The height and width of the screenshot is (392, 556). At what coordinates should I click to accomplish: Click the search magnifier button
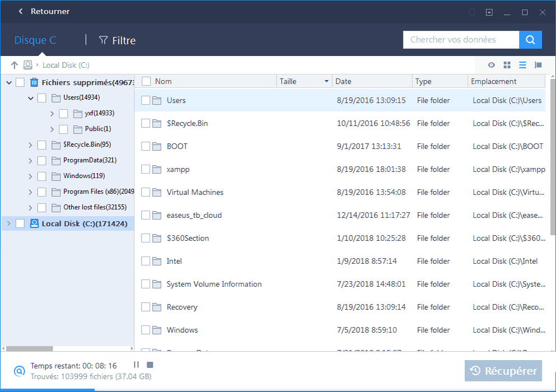530,40
